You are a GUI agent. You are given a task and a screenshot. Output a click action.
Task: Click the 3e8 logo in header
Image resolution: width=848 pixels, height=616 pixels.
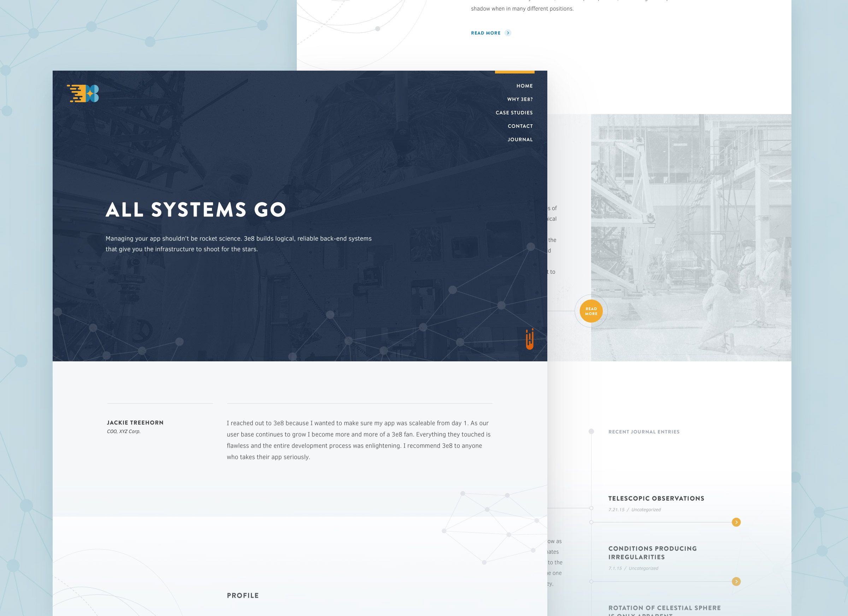tap(83, 93)
